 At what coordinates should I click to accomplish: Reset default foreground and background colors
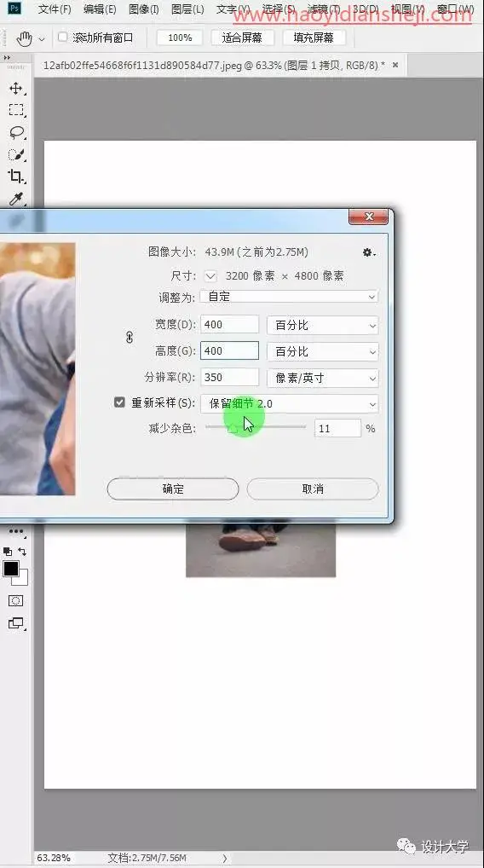[8, 552]
